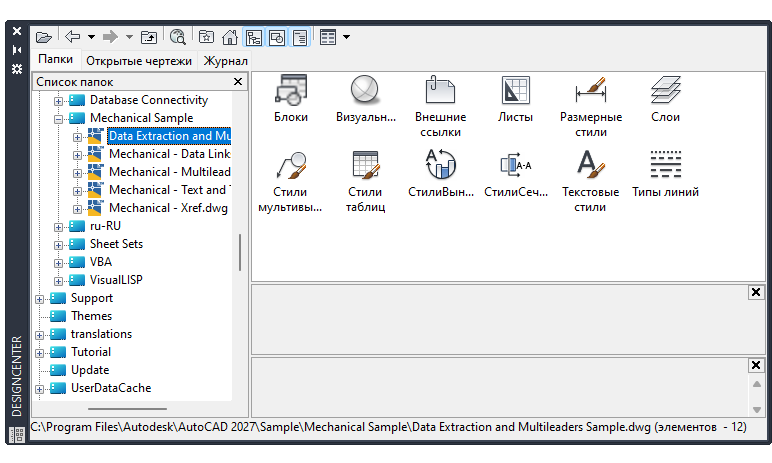The height and width of the screenshot is (463, 772).
Task: Click the palette icon below DESIGNCENTER title
Action: point(17,434)
